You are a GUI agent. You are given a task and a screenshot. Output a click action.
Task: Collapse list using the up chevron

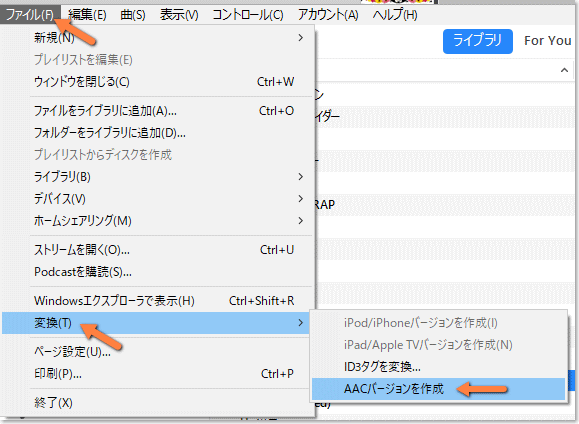pyautogui.click(x=564, y=70)
